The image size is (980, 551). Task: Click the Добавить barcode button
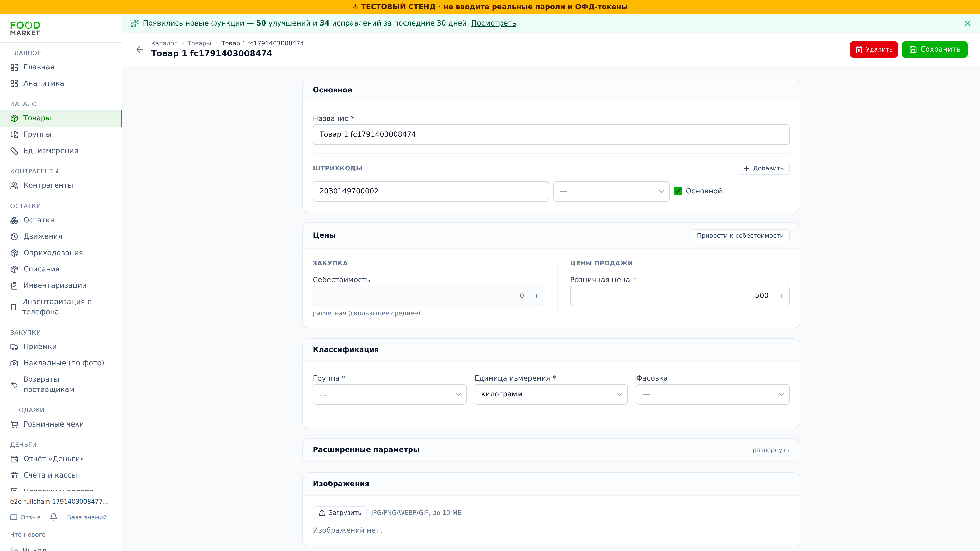click(x=763, y=168)
